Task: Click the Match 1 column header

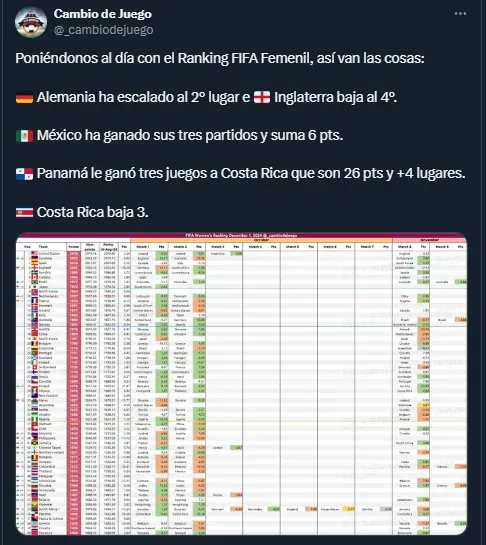Action: (143, 246)
